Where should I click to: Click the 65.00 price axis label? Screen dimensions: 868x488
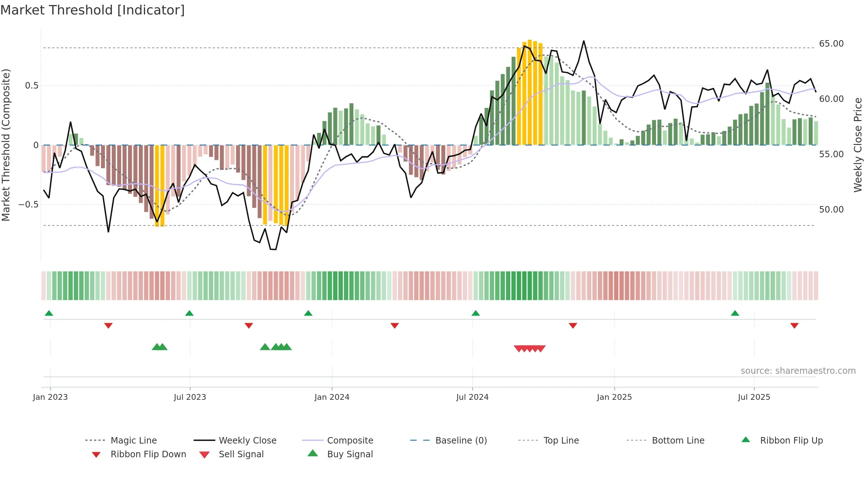click(x=831, y=44)
